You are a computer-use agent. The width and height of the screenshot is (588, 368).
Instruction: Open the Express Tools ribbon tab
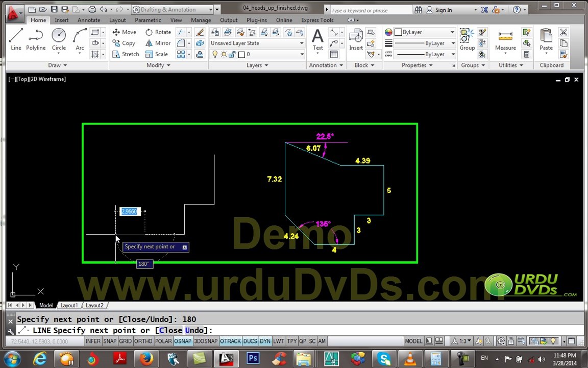[x=317, y=20]
